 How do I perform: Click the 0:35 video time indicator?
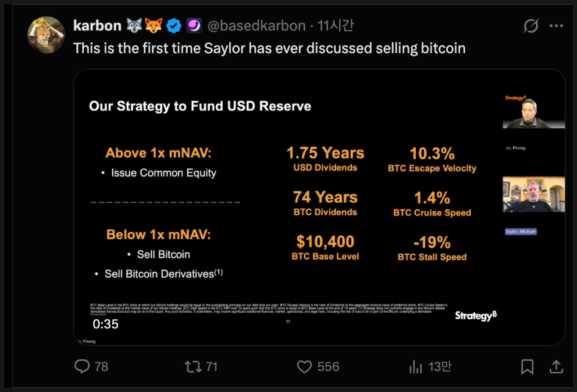[x=106, y=324]
